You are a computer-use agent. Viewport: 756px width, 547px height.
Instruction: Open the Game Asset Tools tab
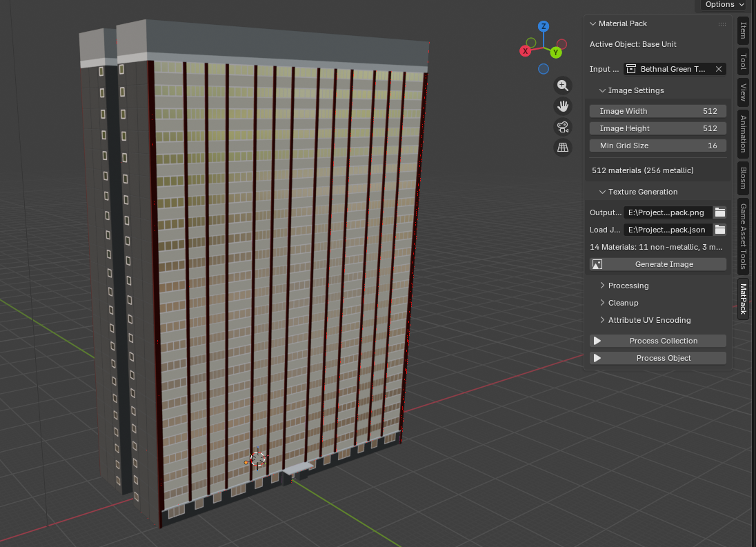[743, 236]
